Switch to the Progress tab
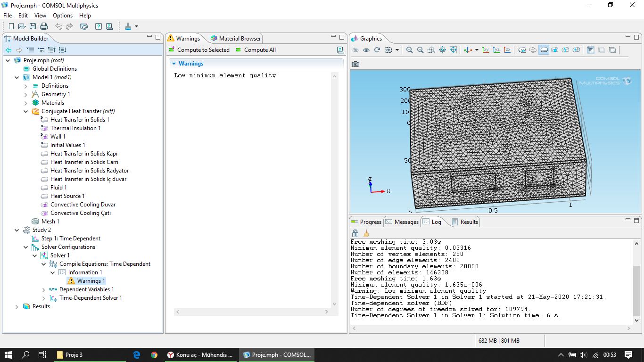This screenshot has width=644, height=362. tap(366, 222)
